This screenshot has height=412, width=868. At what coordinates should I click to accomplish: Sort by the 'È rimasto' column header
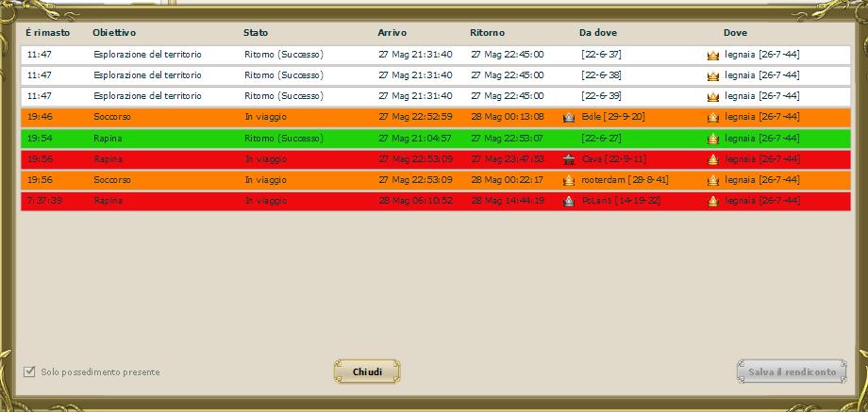(47, 33)
